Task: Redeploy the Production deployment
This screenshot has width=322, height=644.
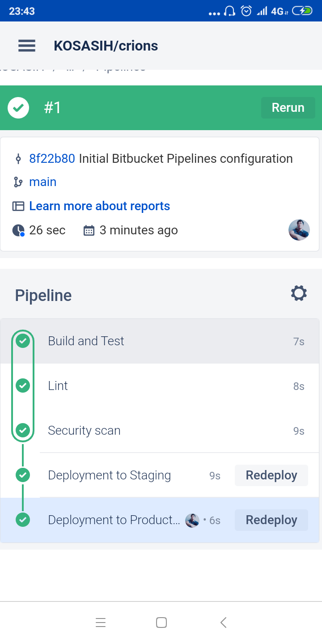Action: (271, 520)
